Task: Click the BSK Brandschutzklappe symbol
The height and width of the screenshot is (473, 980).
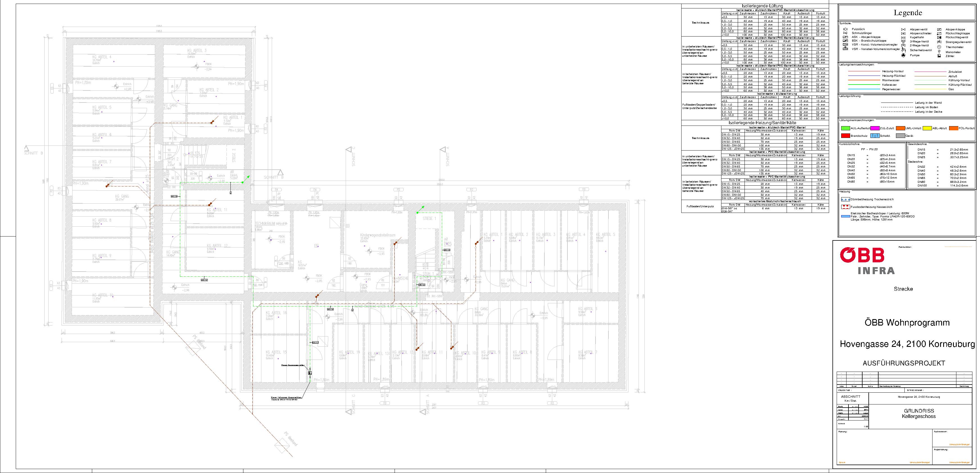Action: pyautogui.click(x=845, y=41)
